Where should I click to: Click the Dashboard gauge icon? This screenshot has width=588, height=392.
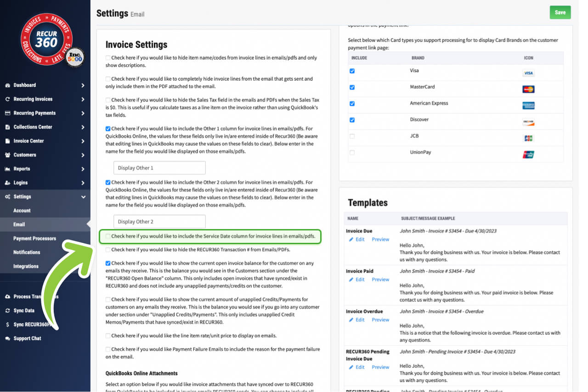(7, 85)
